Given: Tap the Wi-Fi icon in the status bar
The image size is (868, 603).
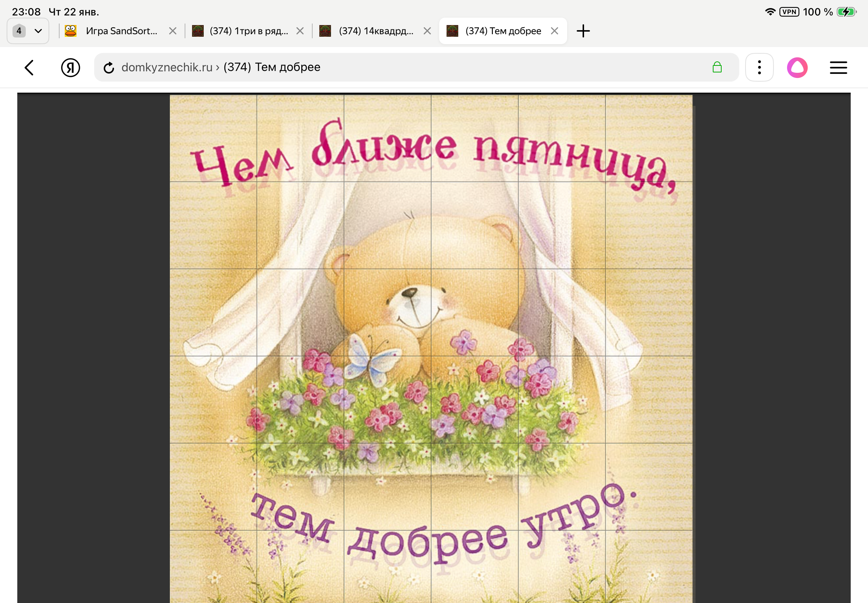Looking at the screenshot, I should 770,11.
